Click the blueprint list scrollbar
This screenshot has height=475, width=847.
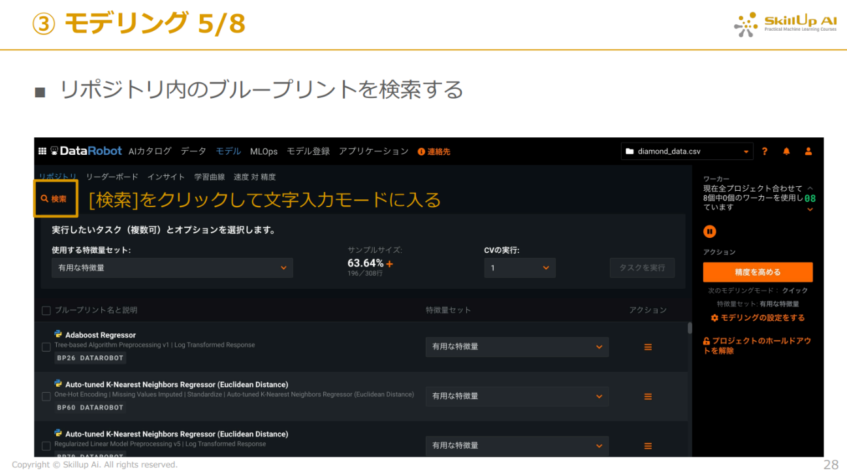pyautogui.click(x=689, y=328)
